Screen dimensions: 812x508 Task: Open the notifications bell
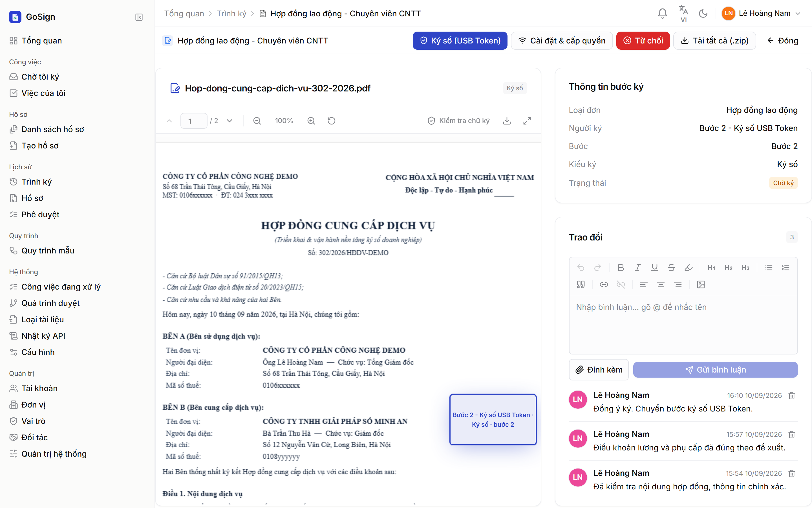click(x=662, y=14)
